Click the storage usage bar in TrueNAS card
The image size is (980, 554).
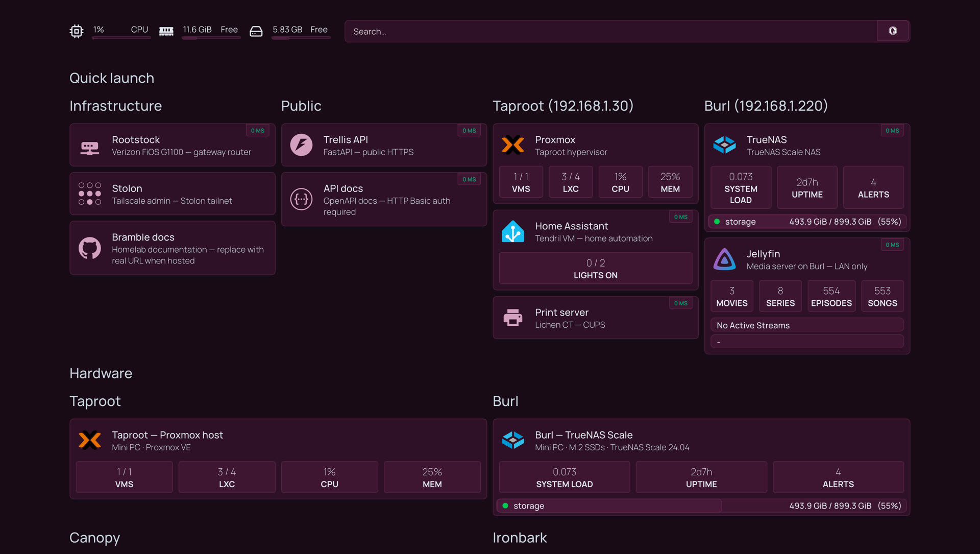(x=807, y=222)
